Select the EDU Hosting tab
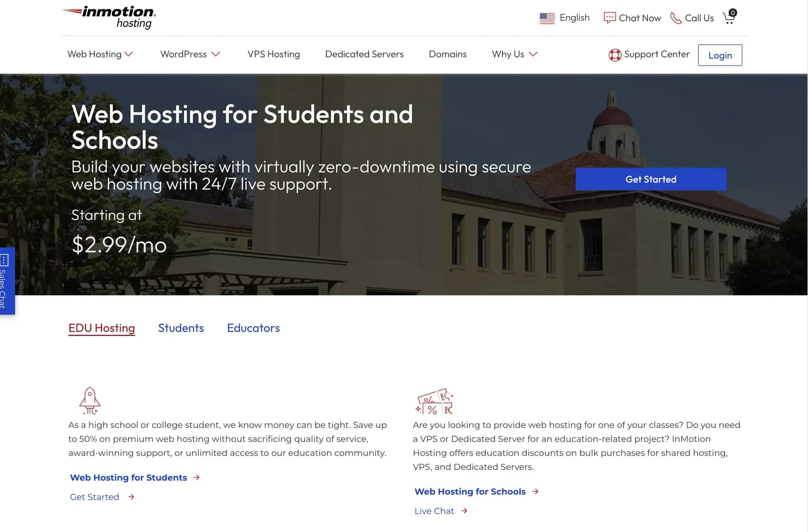The height and width of the screenshot is (532, 808). (102, 328)
